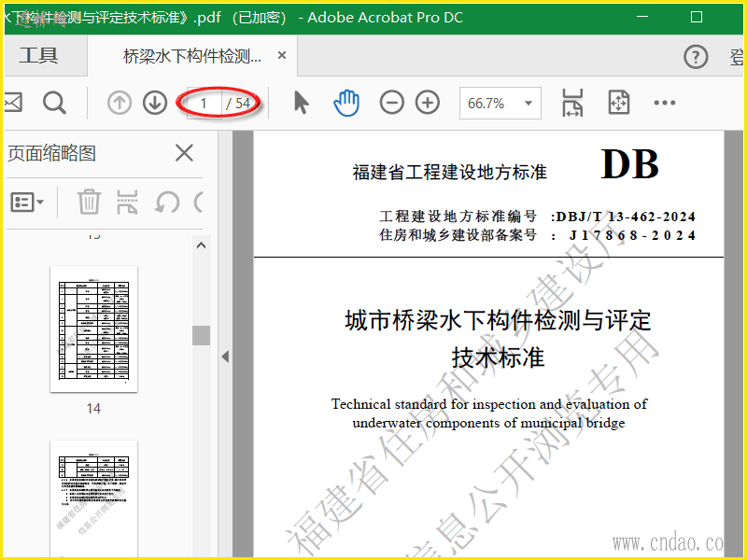Click the 页面缩略图 panel title
The width and height of the screenshot is (747, 560).
(52, 153)
